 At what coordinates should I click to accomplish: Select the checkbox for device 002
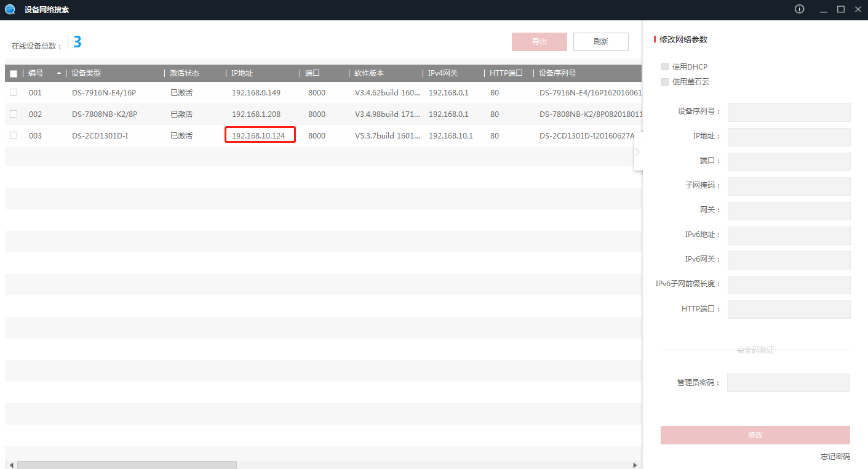(14, 114)
